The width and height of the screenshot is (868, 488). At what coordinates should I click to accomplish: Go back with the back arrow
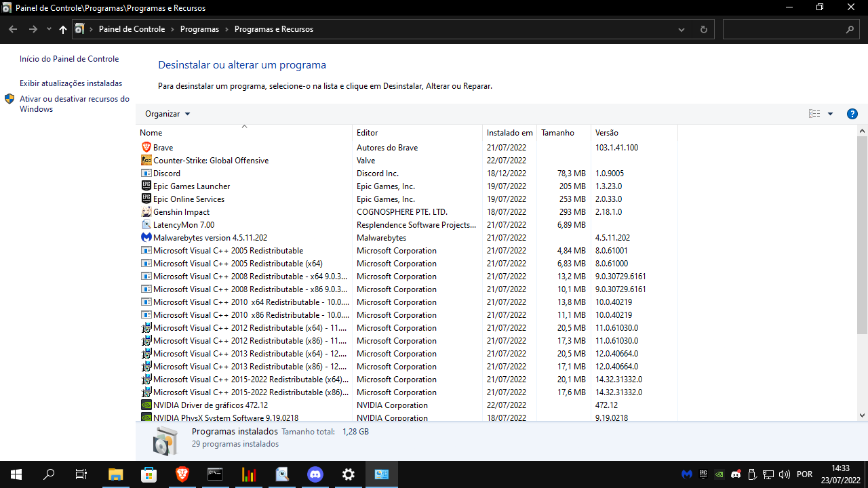13,29
